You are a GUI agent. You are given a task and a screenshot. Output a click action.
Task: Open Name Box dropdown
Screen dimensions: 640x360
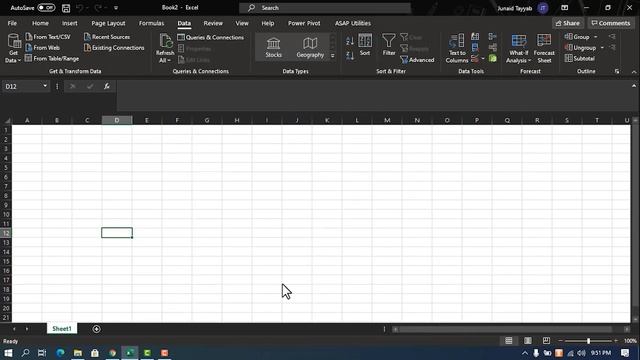(45, 86)
